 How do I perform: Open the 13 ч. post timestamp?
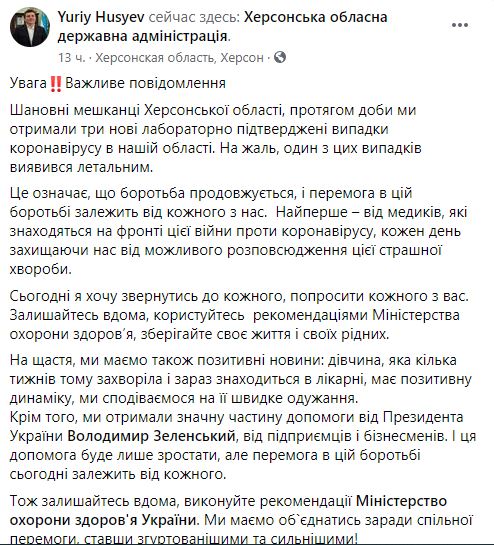(x=71, y=58)
